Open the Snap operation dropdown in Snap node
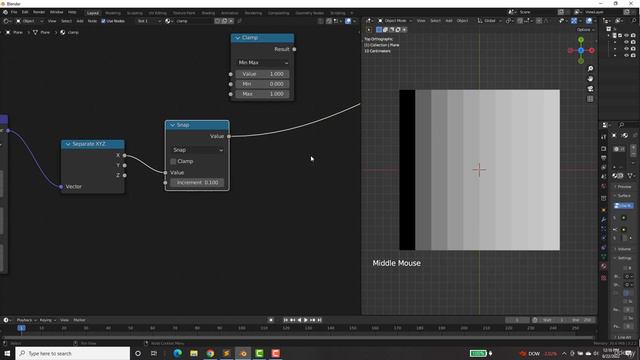The width and height of the screenshot is (640, 360). [x=197, y=150]
